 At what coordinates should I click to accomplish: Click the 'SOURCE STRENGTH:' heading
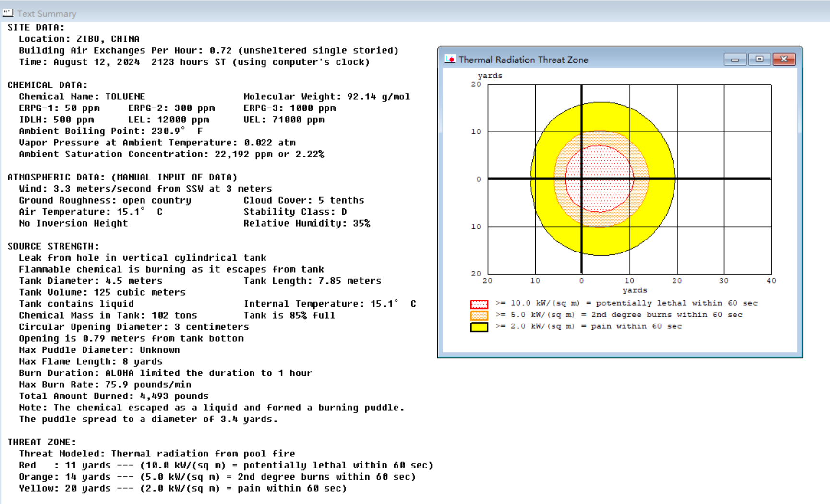53,246
